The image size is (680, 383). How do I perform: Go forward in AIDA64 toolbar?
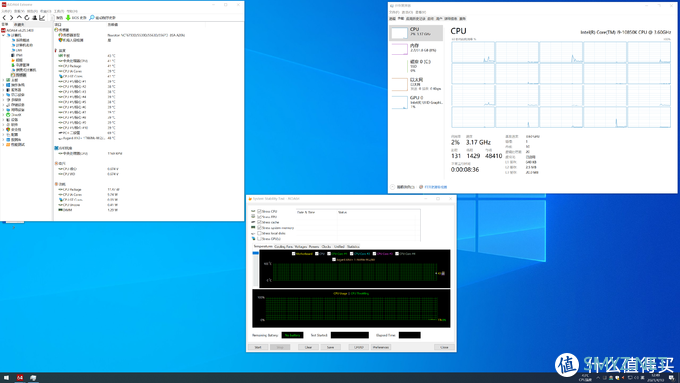12,18
